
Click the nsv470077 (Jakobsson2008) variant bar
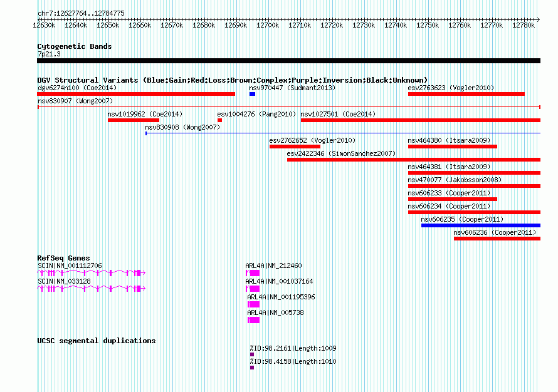pyautogui.click(x=475, y=186)
